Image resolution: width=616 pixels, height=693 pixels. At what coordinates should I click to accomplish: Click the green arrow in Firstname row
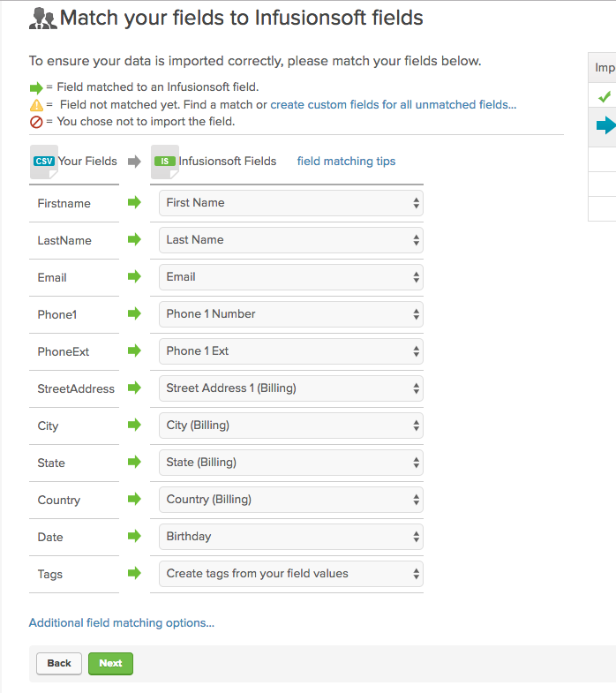tap(134, 202)
